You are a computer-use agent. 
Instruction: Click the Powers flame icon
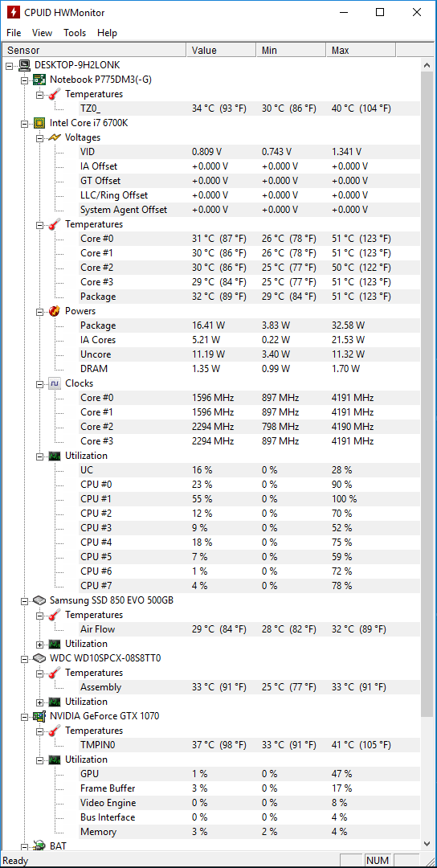point(54,311)
